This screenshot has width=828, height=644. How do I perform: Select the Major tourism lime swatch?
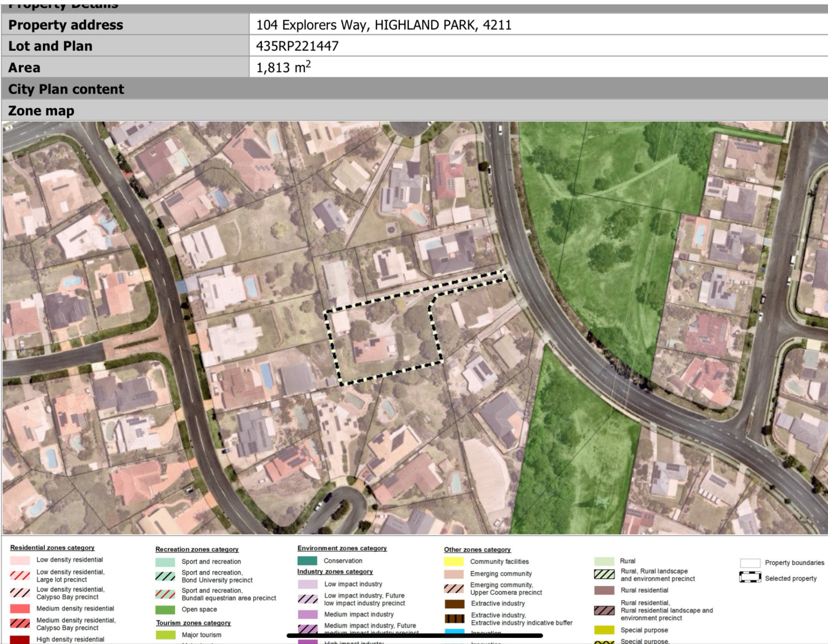tap(166, 635)
